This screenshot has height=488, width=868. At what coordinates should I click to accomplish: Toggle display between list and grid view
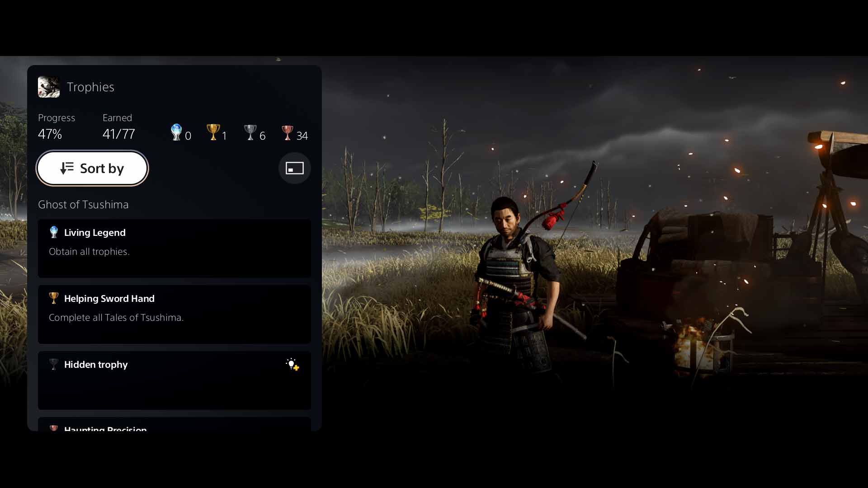(x=294, y=168)
